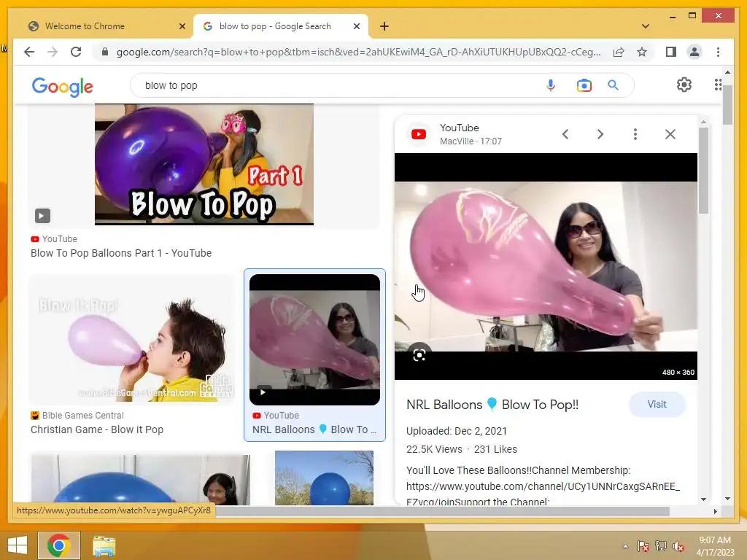Click play badge on Part 1 thumbnail

point(42,216)
